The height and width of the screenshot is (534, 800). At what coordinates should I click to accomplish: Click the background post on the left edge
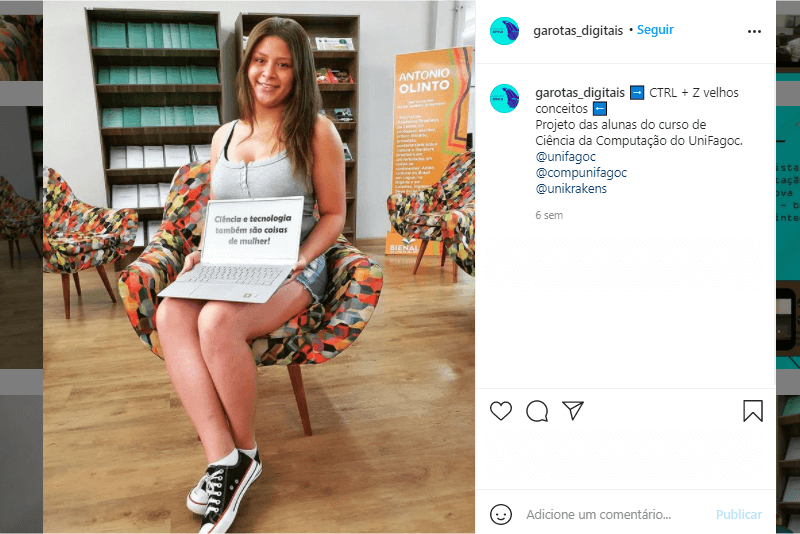tap(21, 267)
